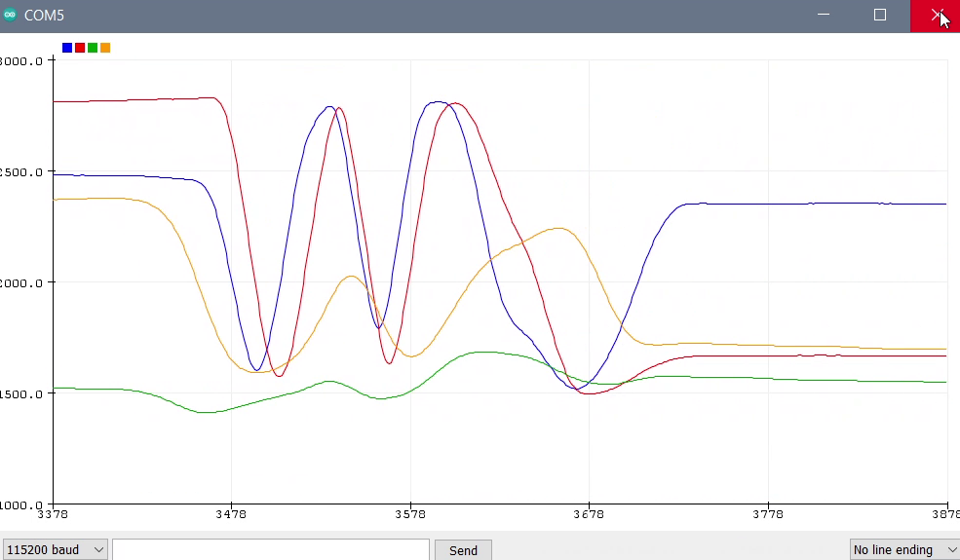Click the blue series legend swatch
The height and width of the screenshot is (560, 960).
(67, 48)
